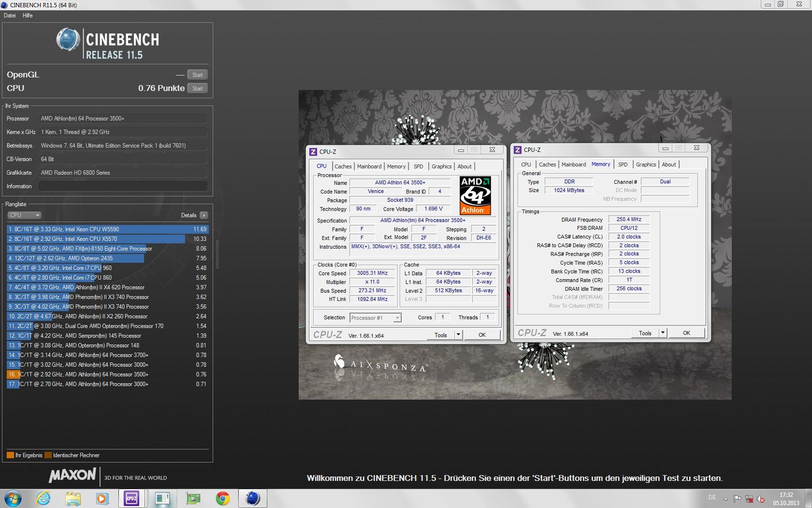Screen dimensions: 812x508
Task: Open the Processor #1 selection dropdown
Action: 376,318
